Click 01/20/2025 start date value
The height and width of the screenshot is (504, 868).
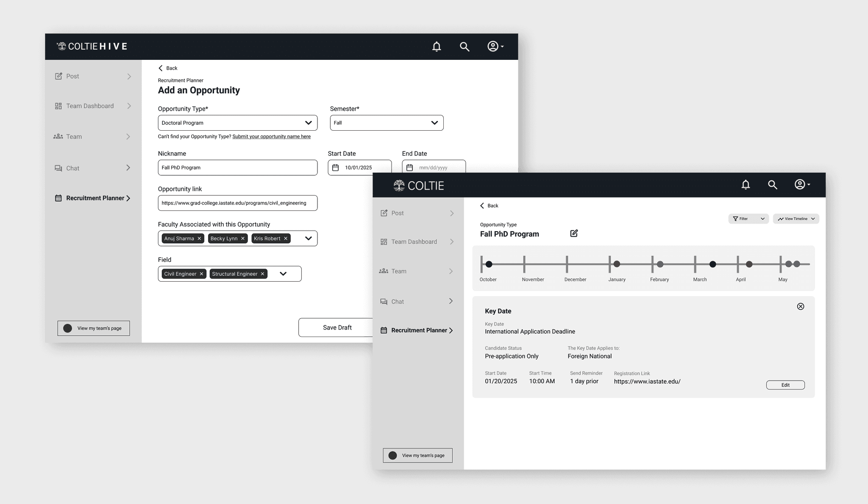501,381
